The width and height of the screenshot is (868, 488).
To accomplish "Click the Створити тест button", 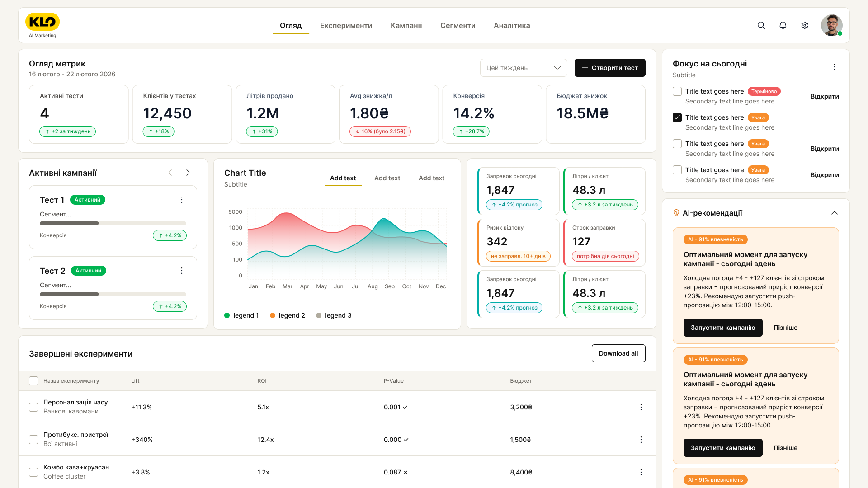I will [610, 68].
